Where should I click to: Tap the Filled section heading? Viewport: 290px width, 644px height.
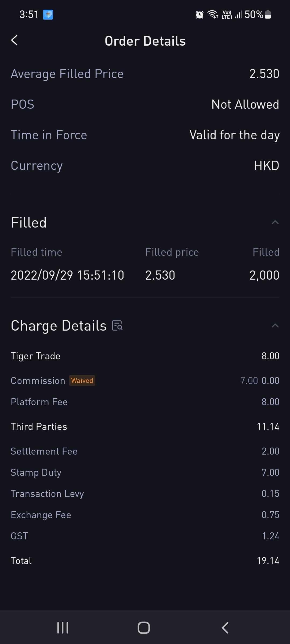(29, 223)
